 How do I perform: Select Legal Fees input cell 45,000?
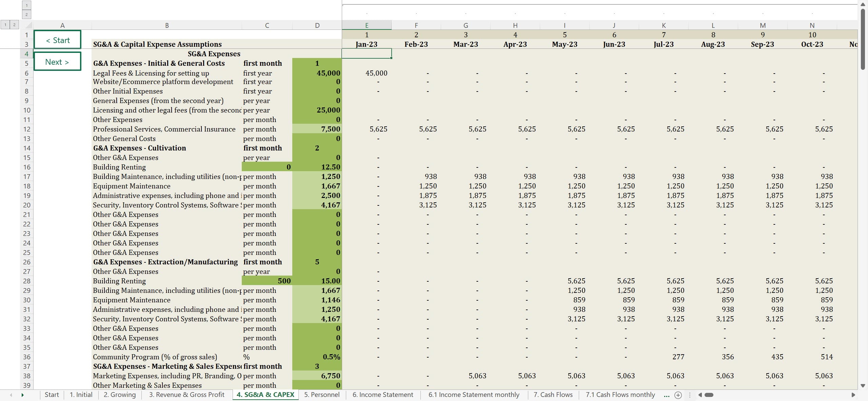317,73
